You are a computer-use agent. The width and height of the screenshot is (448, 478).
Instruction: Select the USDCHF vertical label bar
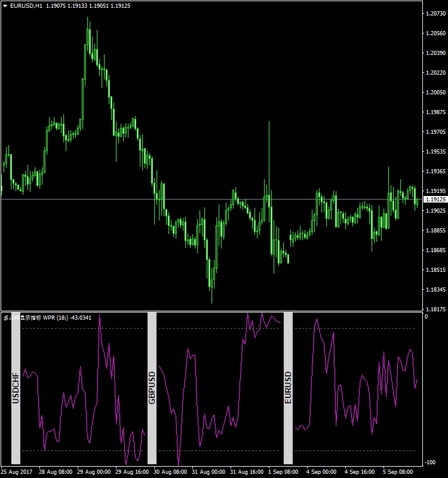tap(16, 388)
